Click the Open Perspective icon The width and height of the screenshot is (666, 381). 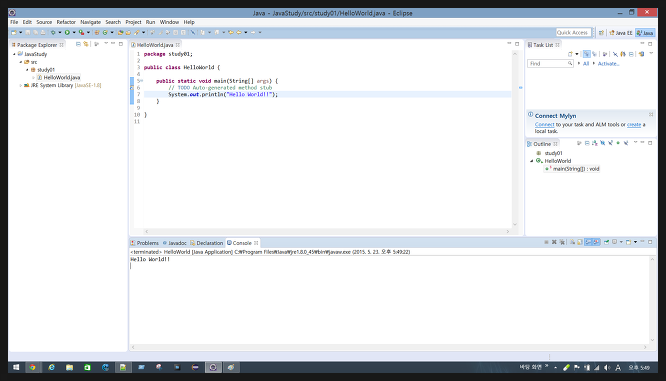[601, 33]
